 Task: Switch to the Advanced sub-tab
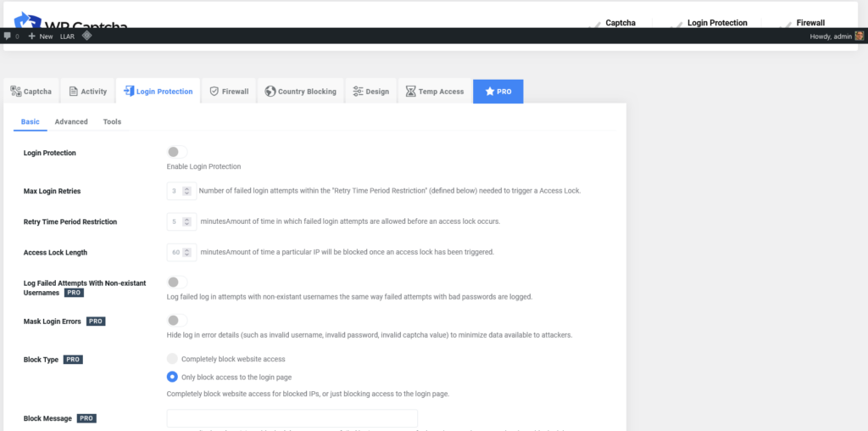71,121
